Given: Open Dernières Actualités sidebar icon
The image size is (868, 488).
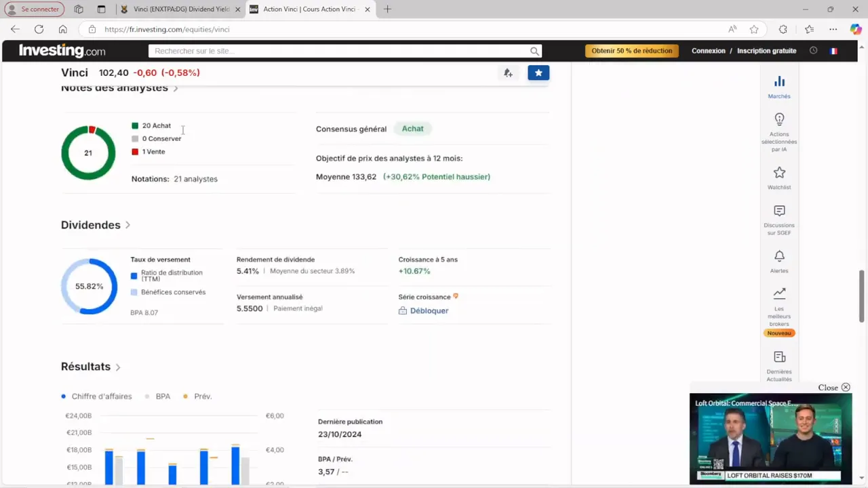Looking at the screenshot, I should click(x=779, y=357).
